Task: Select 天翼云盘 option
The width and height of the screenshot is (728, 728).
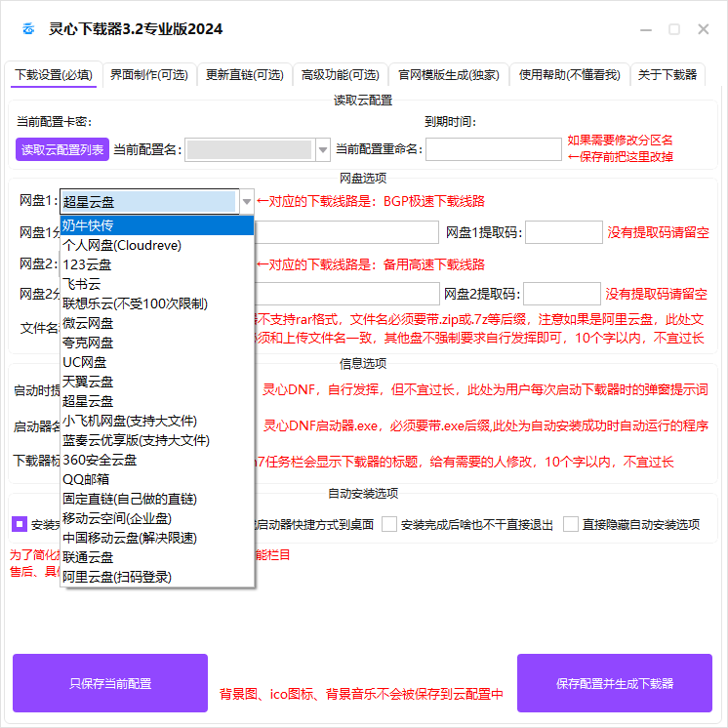Action: point(156,382)
